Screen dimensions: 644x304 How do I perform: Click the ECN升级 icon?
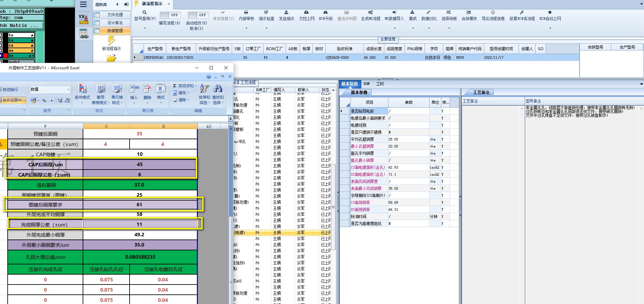tap(326, 12)
